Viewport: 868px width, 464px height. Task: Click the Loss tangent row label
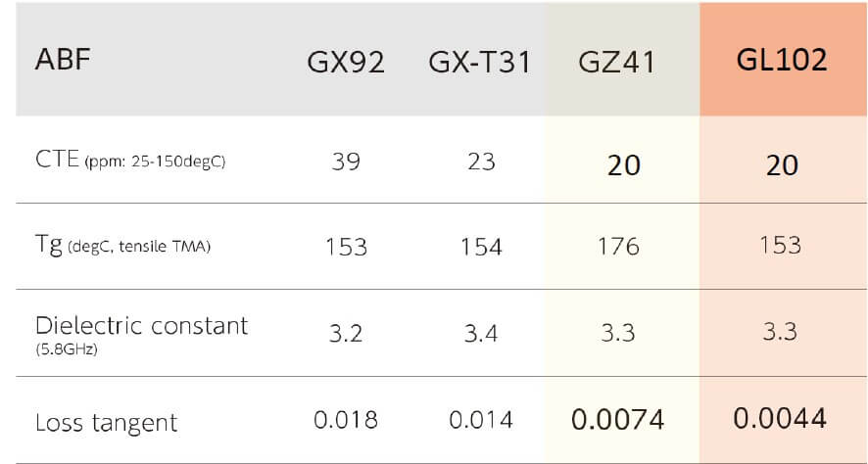tap(107, 423)
